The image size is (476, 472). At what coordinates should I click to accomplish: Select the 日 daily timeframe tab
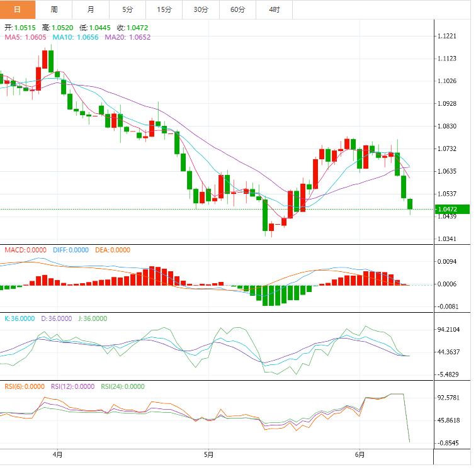coord(18,9)
